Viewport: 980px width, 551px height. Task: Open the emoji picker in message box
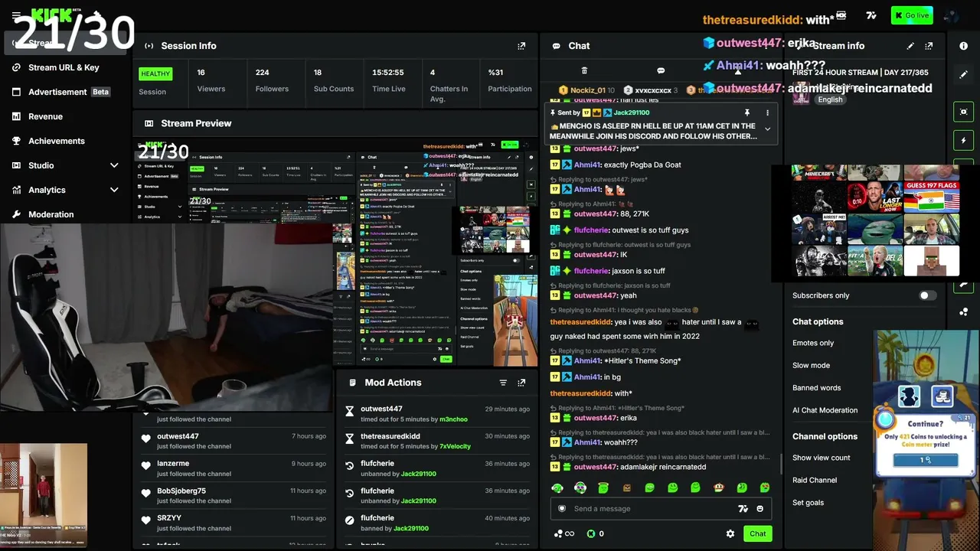[759, 509]
